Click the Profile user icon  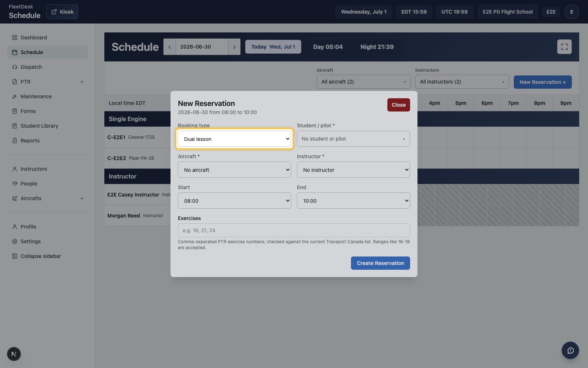pos(15,227)
